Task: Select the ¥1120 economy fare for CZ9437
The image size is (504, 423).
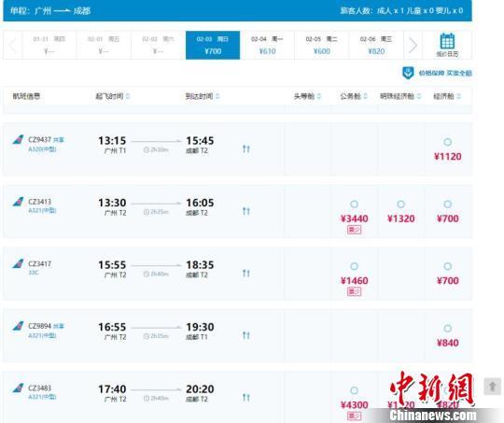Action: pos(447,142)
